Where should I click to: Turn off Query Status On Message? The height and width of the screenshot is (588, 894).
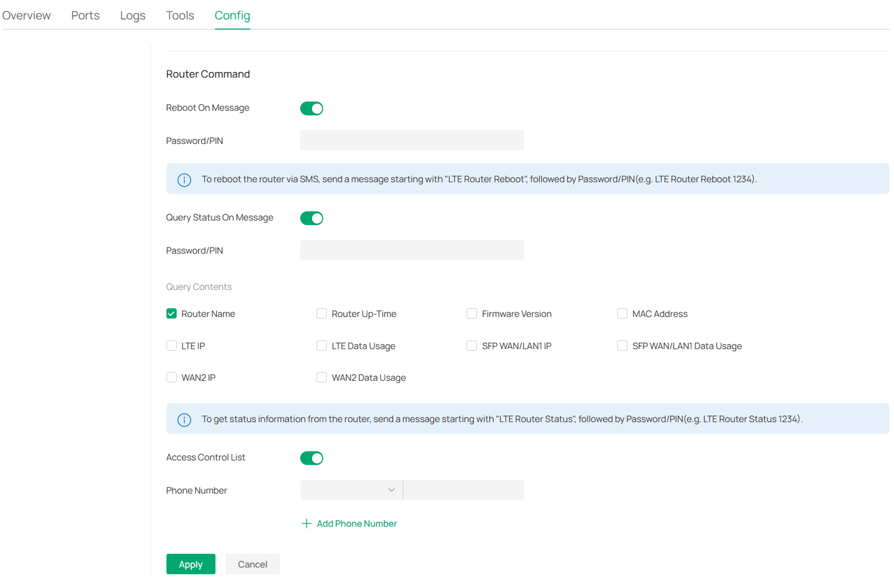click(311, 218)
